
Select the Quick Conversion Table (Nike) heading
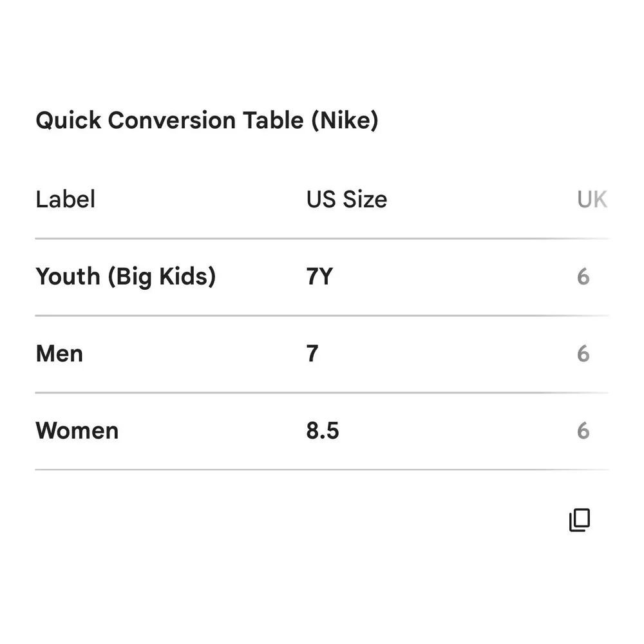(207, 120)
